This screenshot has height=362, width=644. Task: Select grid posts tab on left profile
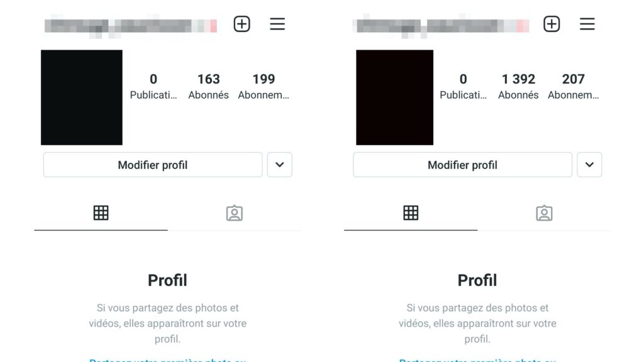pos(101,213)
